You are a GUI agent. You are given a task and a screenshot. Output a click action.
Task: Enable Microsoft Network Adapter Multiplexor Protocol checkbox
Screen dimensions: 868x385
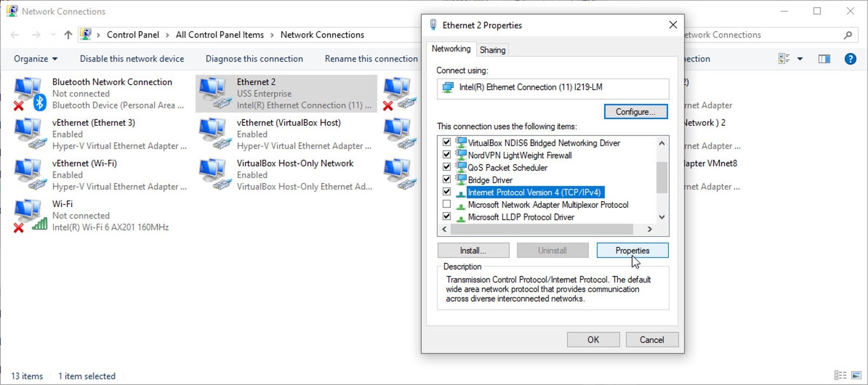[x=447, y=204]
